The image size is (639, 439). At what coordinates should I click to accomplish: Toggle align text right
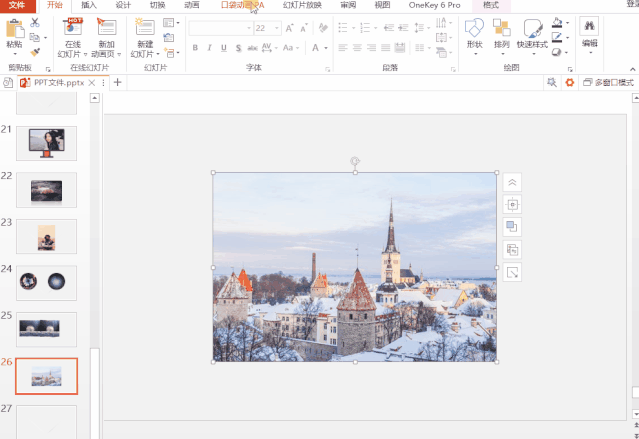(371, 48)
